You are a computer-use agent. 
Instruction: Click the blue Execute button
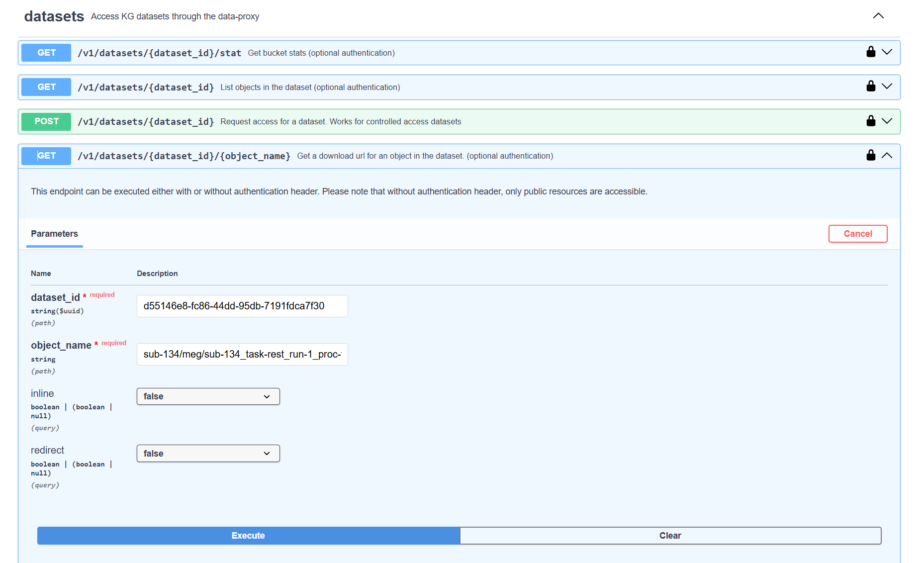[x=248, y=536]
